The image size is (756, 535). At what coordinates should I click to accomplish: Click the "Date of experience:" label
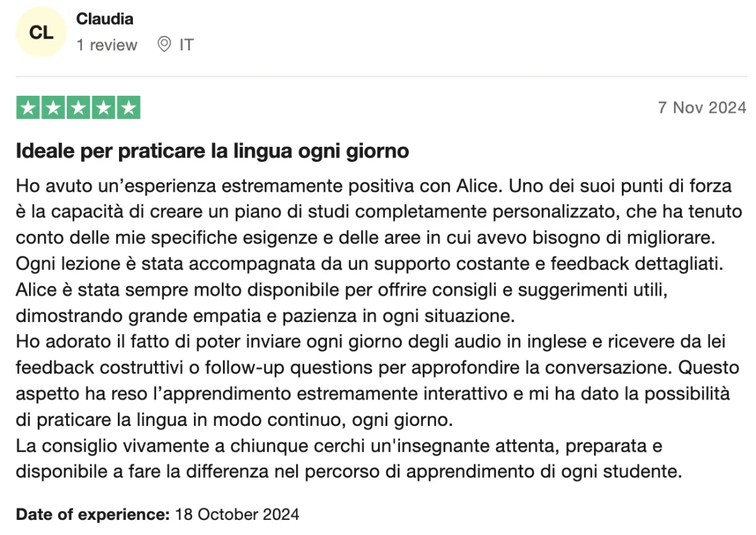click(93, 514)
